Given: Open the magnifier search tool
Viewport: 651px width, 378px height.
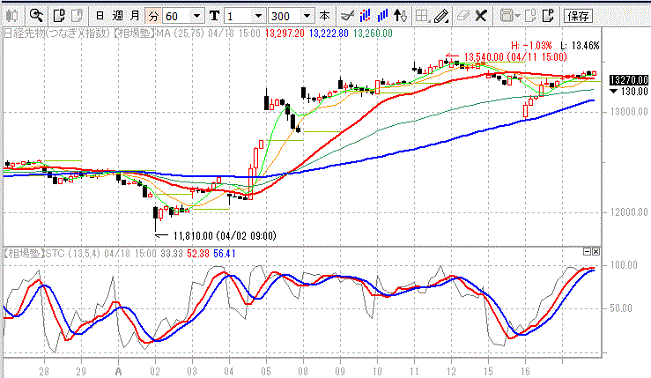Looking at the screenshot, I should pos(36,16).
